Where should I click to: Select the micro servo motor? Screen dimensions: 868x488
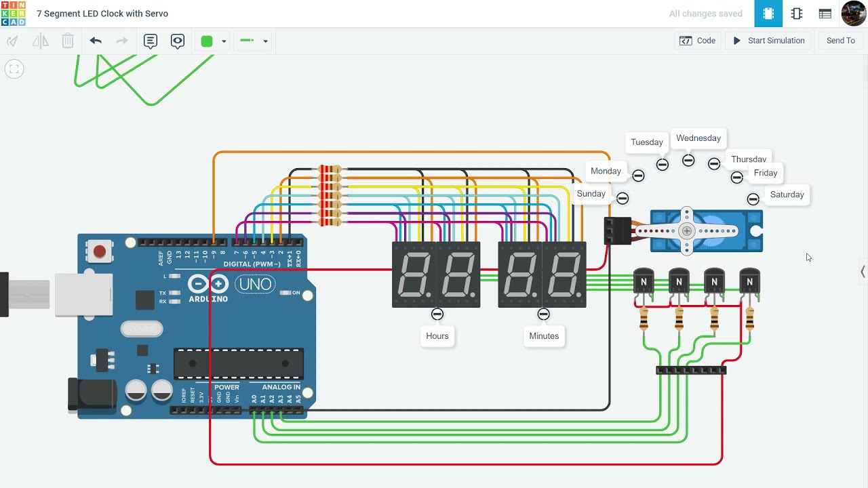(x=707, y=231)
